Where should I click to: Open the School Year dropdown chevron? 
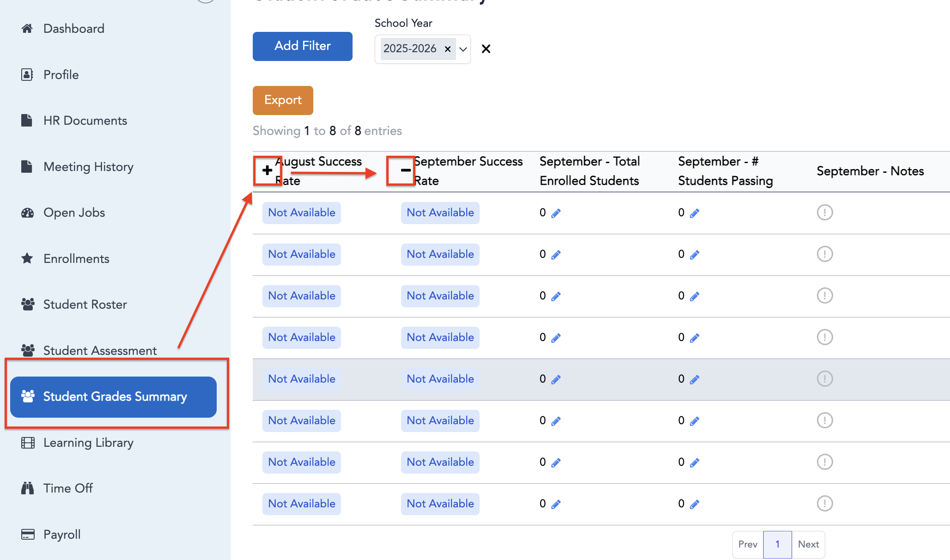[463, 49]
